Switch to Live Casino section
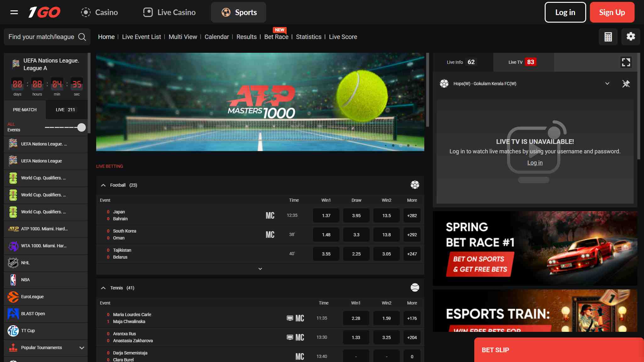The height and width of the screenshot is (362, 644). click(x=169, y=12)
